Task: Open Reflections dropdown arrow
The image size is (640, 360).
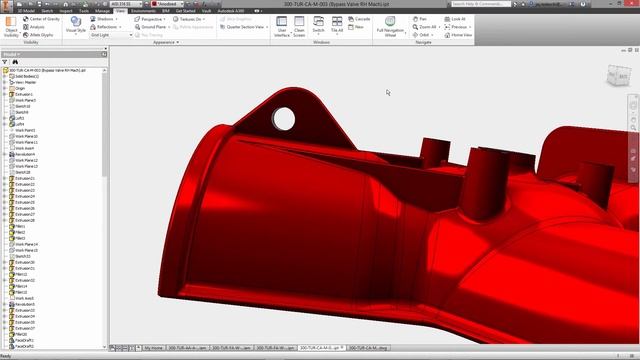Action: point(120,27)
